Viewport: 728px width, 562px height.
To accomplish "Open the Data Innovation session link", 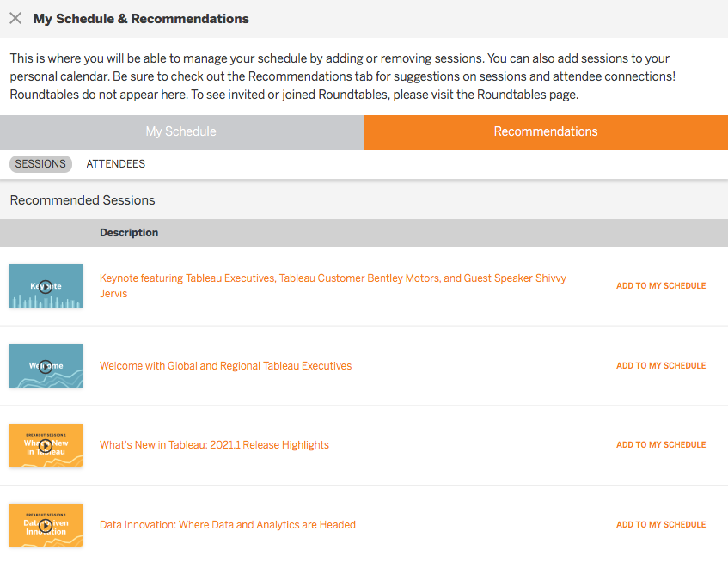I will [x=228, y=525].
